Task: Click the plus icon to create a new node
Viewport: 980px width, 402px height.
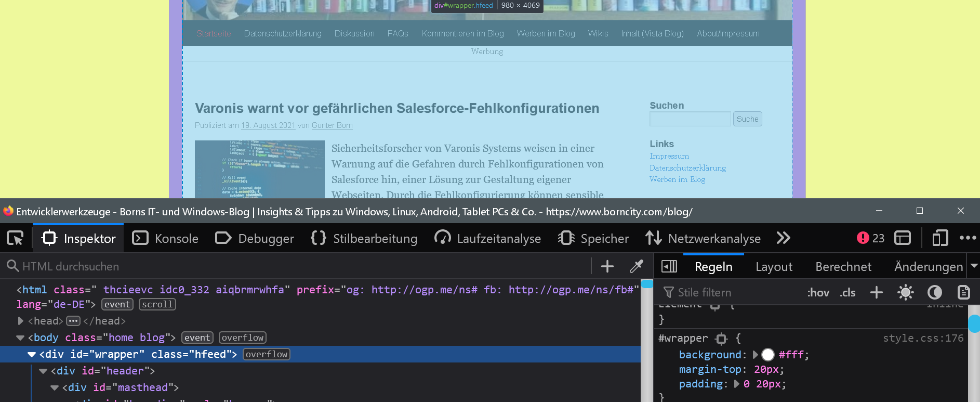Action: pyautogui.click(x=607, y=266)
